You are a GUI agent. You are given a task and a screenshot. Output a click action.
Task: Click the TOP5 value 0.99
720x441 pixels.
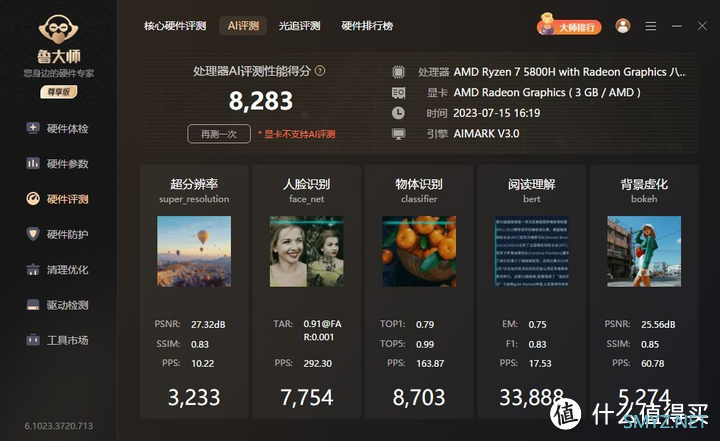[x=425, y=344]
